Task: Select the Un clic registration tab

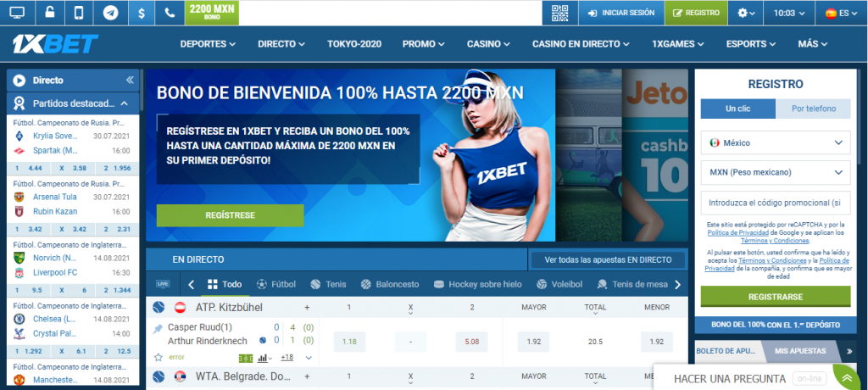Action: click(738, 109)
